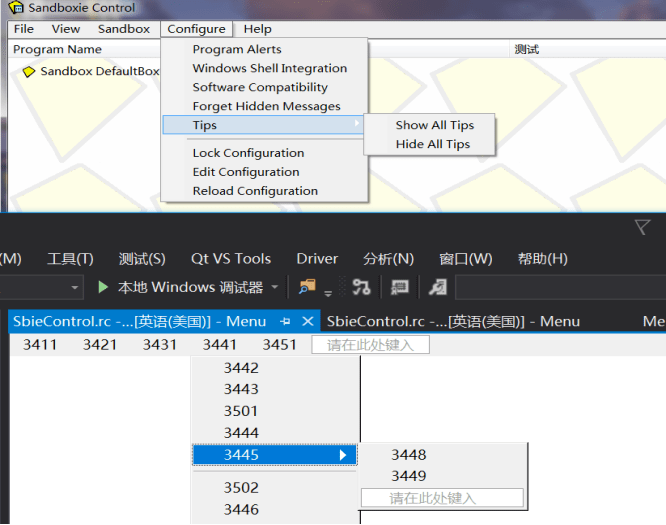Image resolution: width=666 pixels, height=525 pixels.
Task: Click the submenu arrow on entry 3445
Action: 343,455
